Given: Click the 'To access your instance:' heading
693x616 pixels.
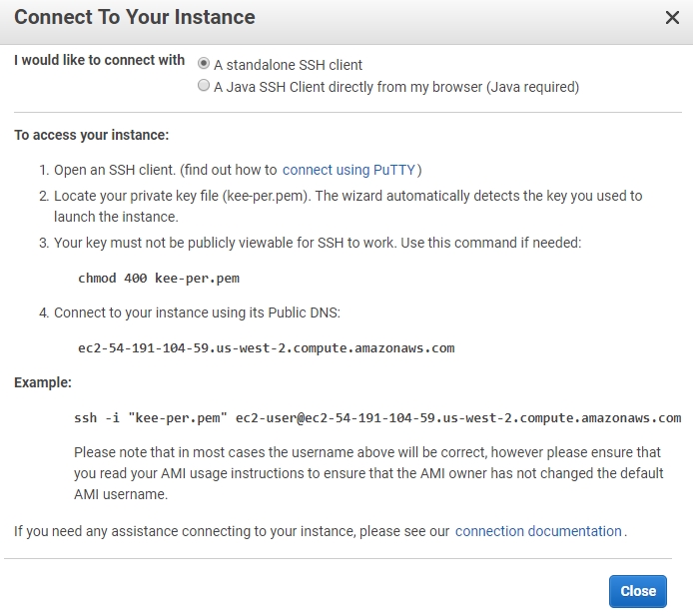Looking at the screenshot, I should coord(92,135).
